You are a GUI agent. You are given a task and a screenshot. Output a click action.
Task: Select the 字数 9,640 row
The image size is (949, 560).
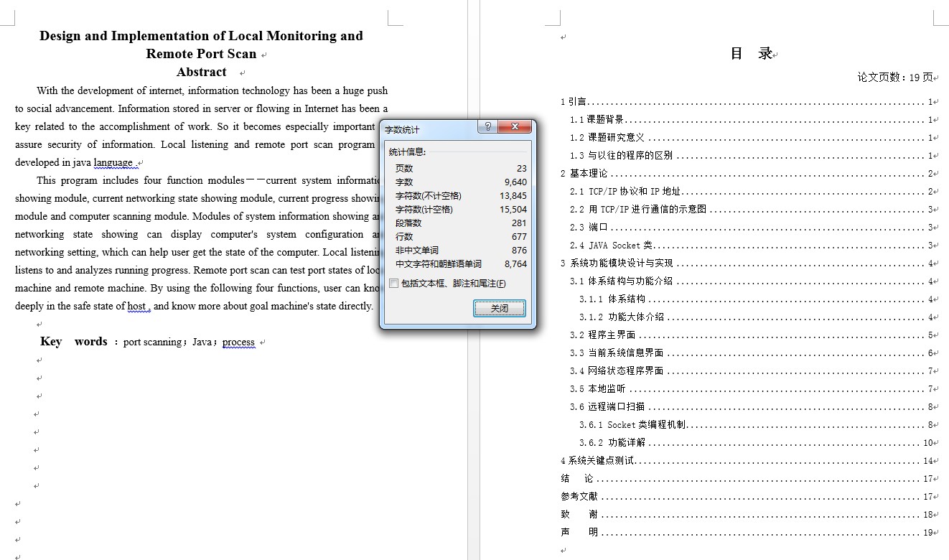click(460, 182)
